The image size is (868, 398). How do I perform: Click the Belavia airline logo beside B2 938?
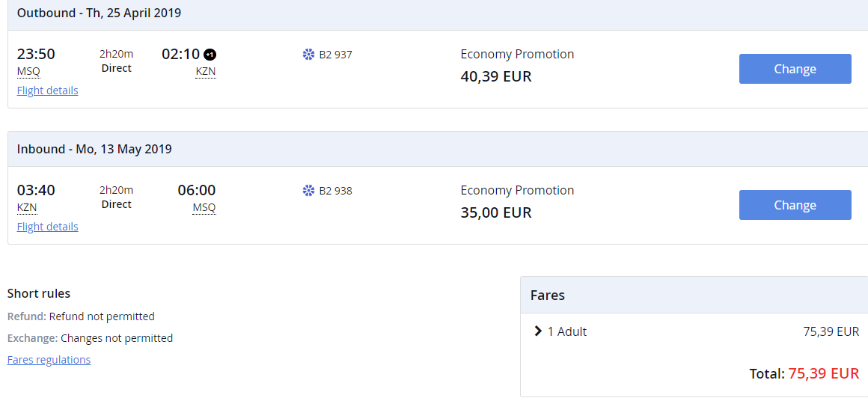tap(309, 191)
